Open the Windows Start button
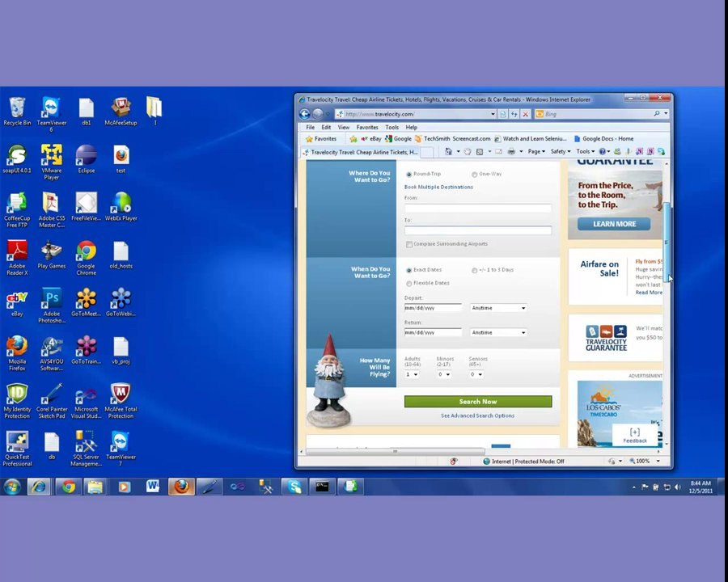This screenshot has width=728, height=582. [x=12, y=487]
